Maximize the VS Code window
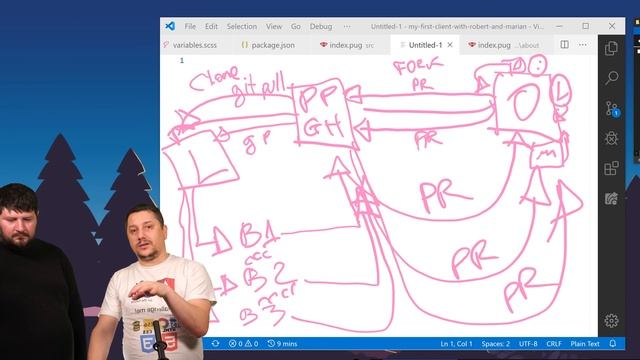The image size is (640, 360). coord(586,26)
